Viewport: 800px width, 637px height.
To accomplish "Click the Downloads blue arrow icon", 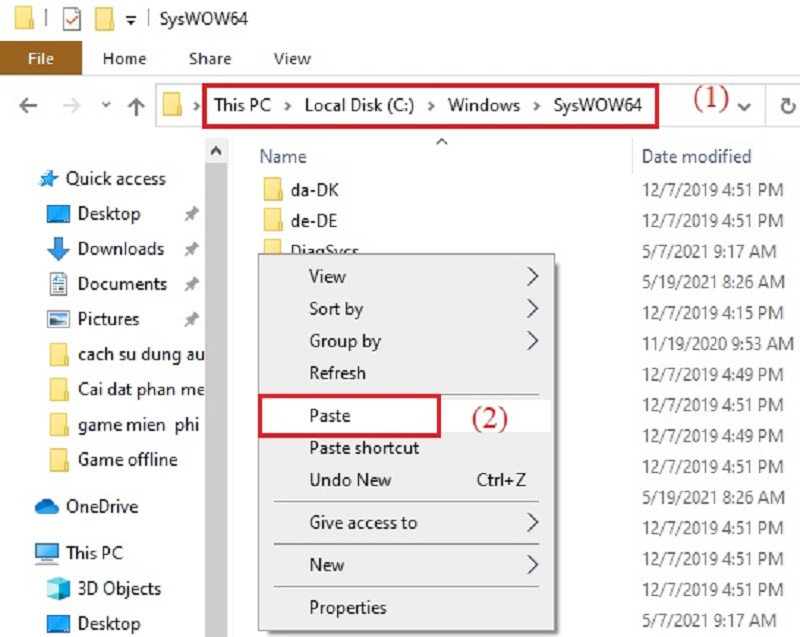I will click(58, 249).
